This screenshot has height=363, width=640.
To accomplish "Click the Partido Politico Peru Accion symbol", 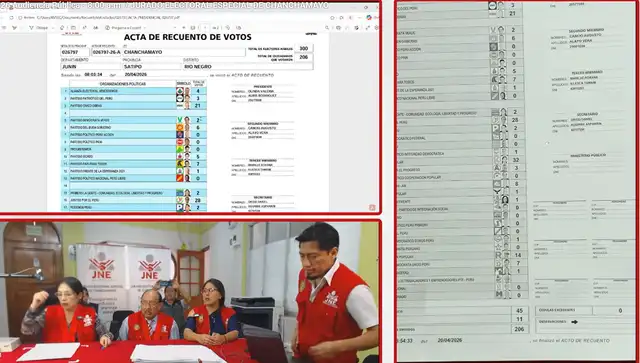I will pos(180,135).
